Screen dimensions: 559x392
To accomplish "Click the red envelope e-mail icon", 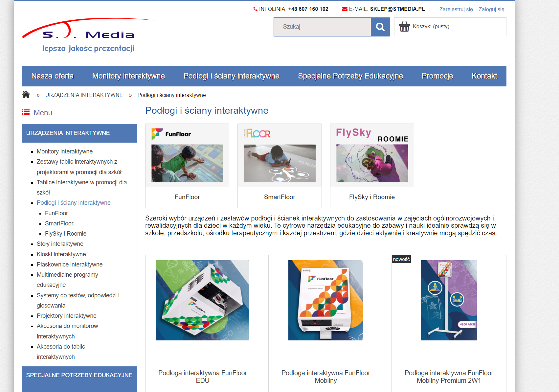I will point(345,9).
